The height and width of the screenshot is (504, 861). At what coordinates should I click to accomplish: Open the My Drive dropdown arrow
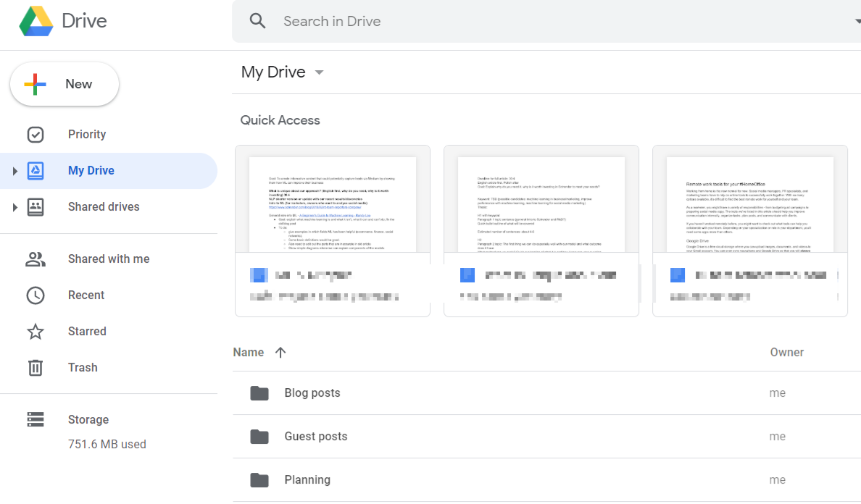coord(320,72)
